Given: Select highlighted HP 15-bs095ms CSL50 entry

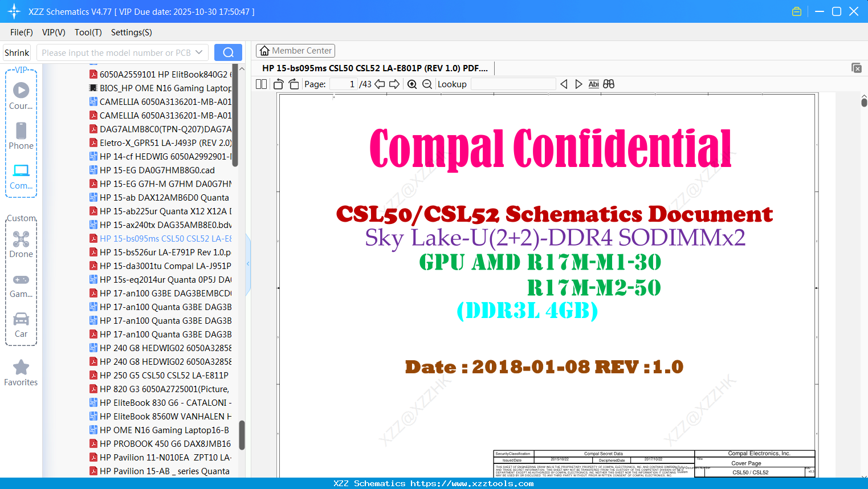Looking at the screenshot, I should [x=161, y=238].
